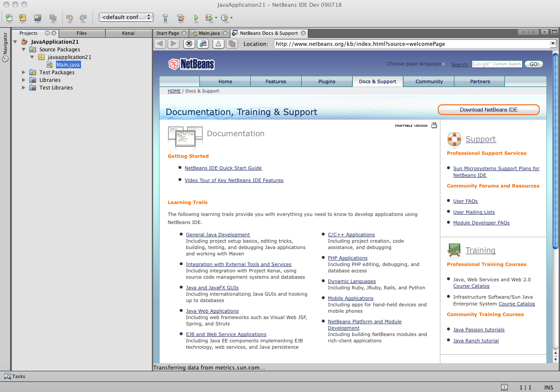Click the chalkboard Training icon
Screen dimensions: 560x392
pyautogui.click(x=454, y=250)
